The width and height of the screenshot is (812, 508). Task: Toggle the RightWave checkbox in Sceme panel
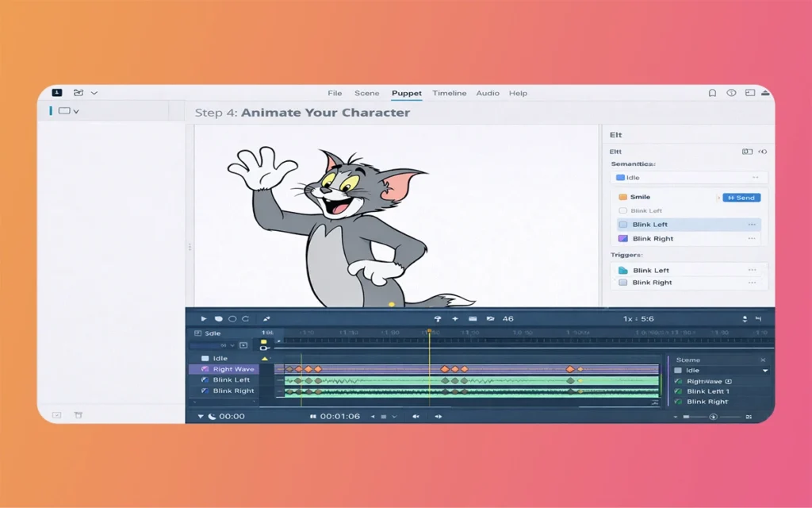(678, 382)
